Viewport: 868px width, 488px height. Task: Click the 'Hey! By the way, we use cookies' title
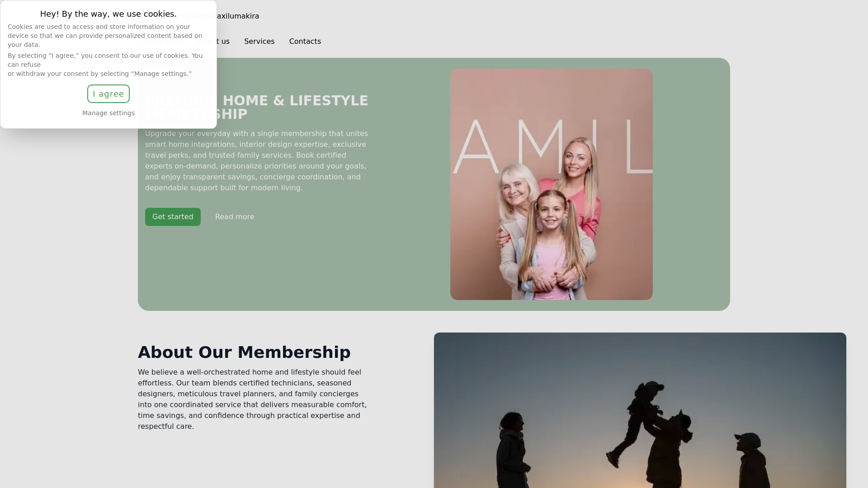108,14
